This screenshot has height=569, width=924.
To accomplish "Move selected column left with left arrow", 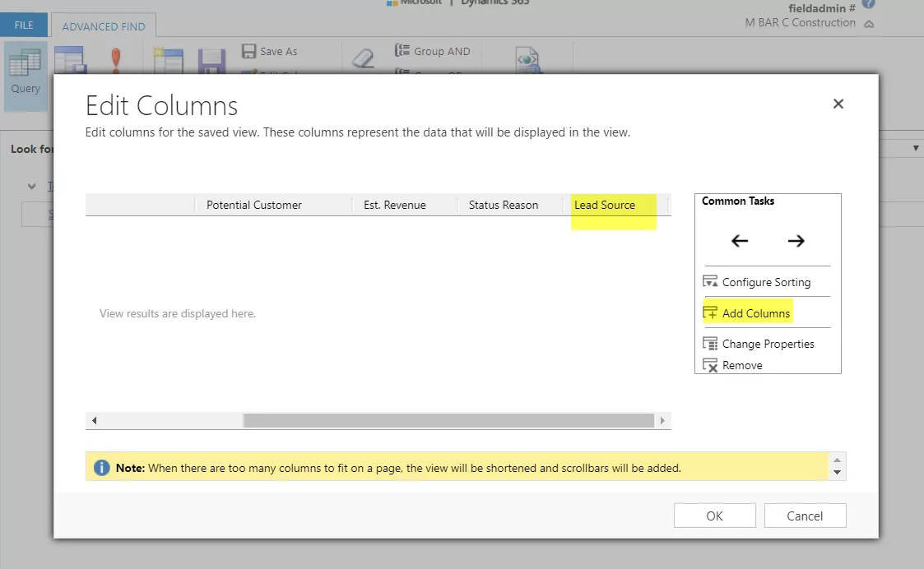I will (740, 240).
